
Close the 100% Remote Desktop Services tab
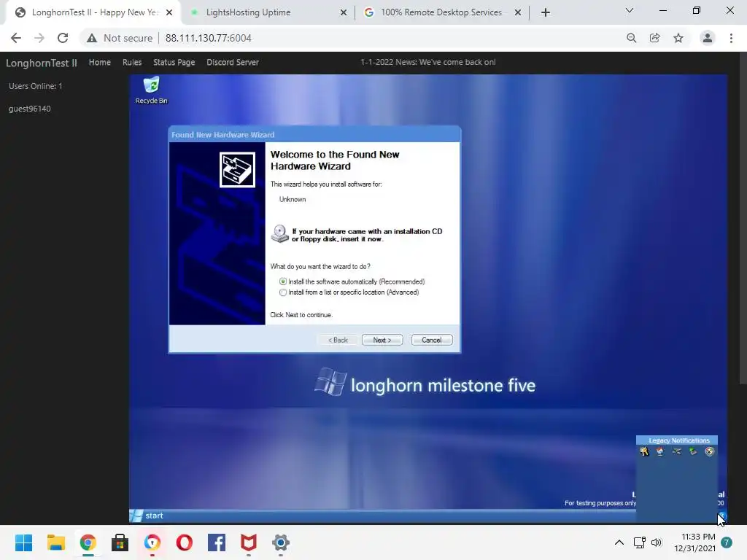click(518, 13)
